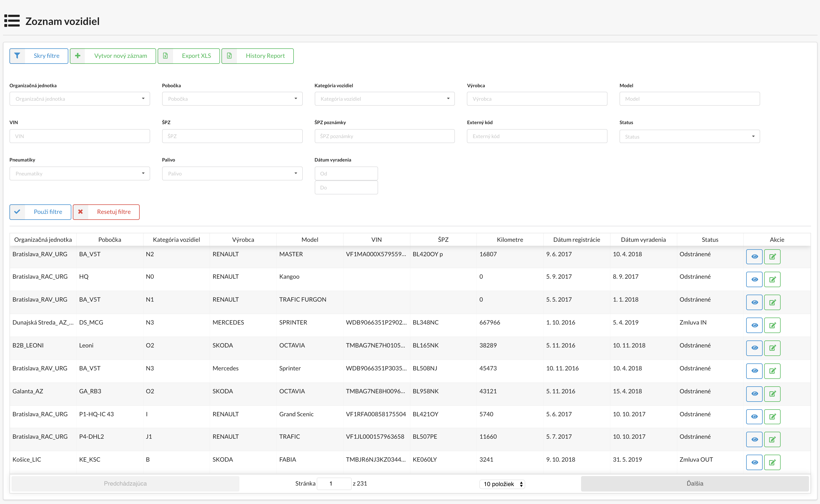Click the filter icon on Skry filtre
The width and height of the screenshot is (820, 504).
coord(18,56)
